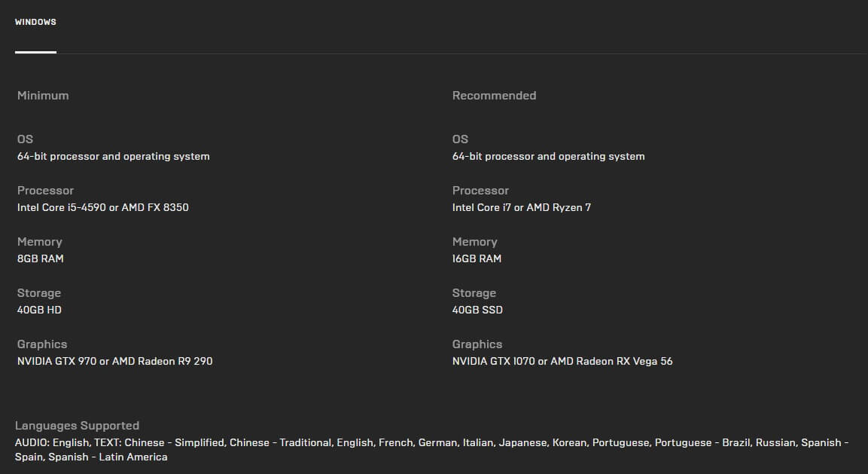Click the Graphics label under Minimum
Image resolution: width=868 pixels, height=474 pixels.
42,344
